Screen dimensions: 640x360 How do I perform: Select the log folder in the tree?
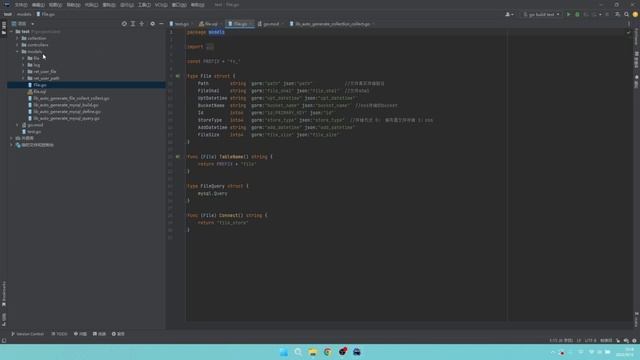click(x=36, y=65)
